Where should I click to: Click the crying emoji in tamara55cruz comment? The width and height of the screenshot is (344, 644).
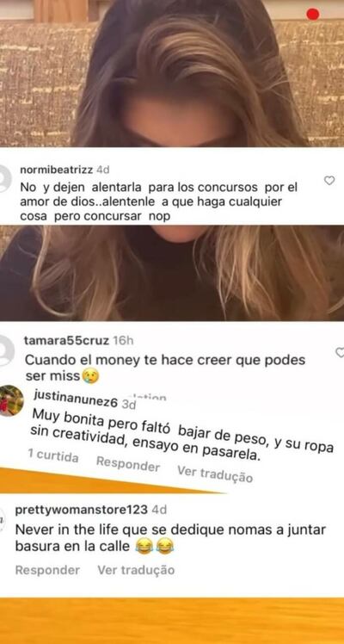90,375
